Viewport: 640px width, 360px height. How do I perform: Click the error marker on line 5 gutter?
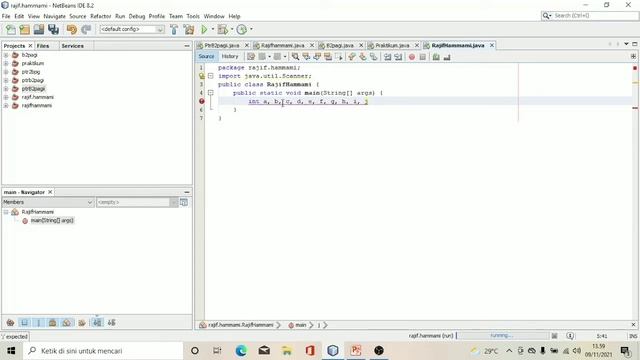[x=202, y=101]
